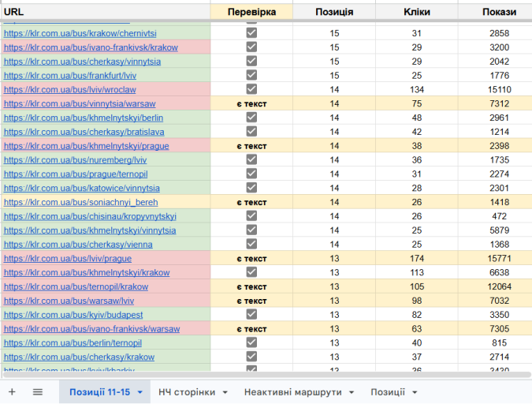
Task: Open the lviv/prague bus link
Action: 68,259
